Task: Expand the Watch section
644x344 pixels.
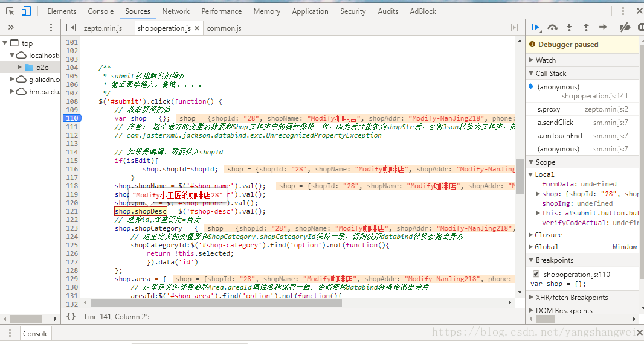Action: 546,60
